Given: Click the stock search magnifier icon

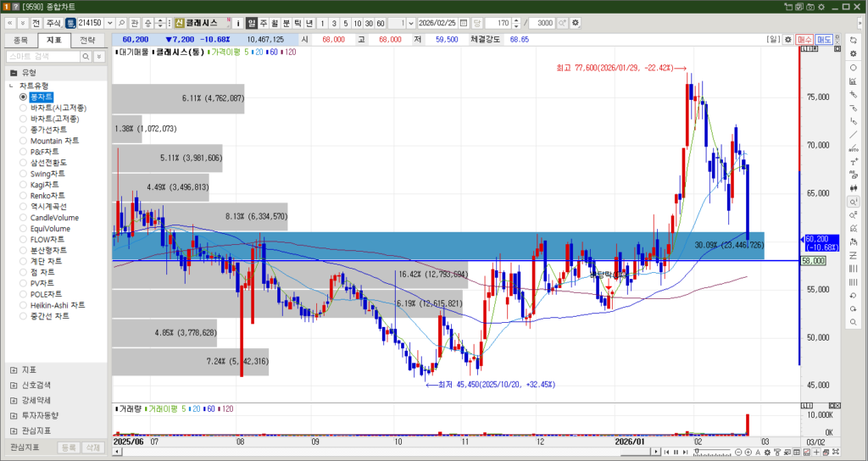Looking at the screenshot, I should pyautogui.click(x=122, y=22).
